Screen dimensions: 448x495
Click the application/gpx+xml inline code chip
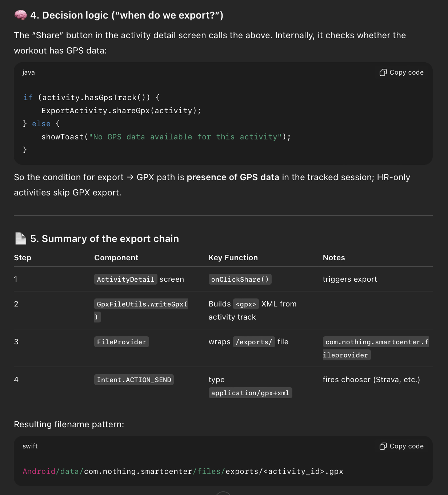(x=250, y=393)
